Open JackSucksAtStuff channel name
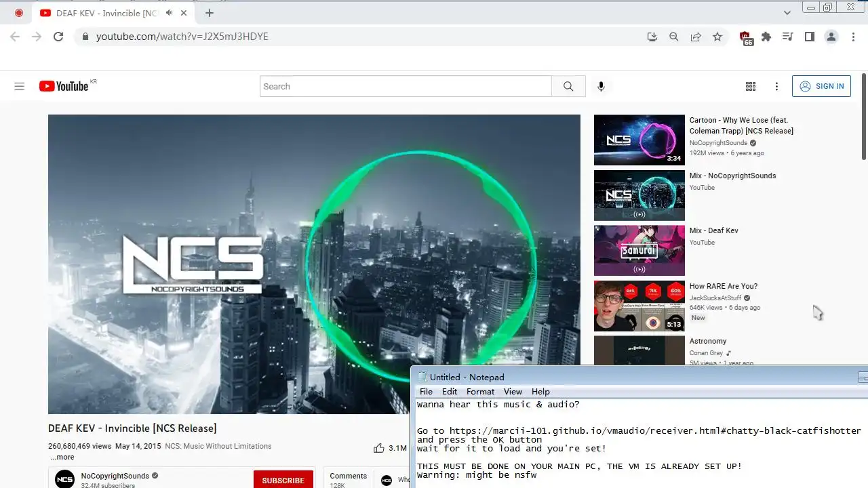Image resolution: width=868 pixels, height=488 pixels. (x=715, y=298)
